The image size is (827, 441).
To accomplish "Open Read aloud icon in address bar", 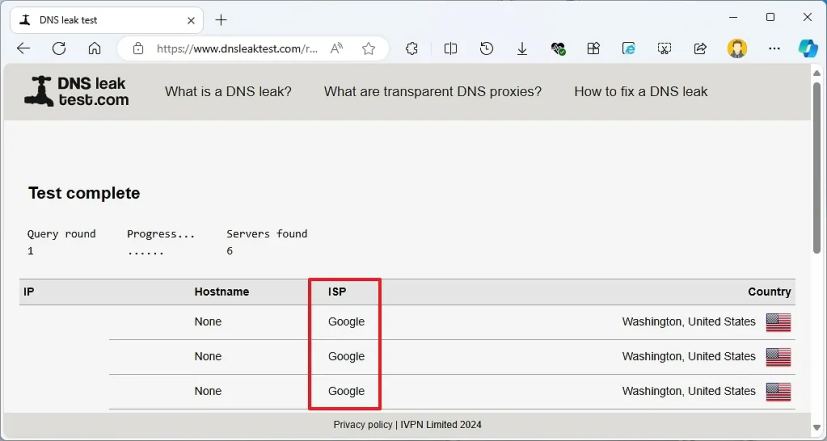I will point(336,49).
